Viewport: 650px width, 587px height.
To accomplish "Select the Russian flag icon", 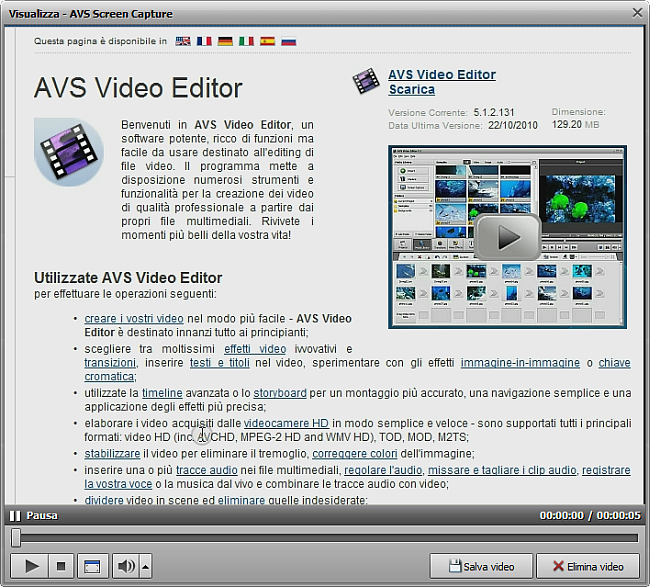I will click(289, 41).
